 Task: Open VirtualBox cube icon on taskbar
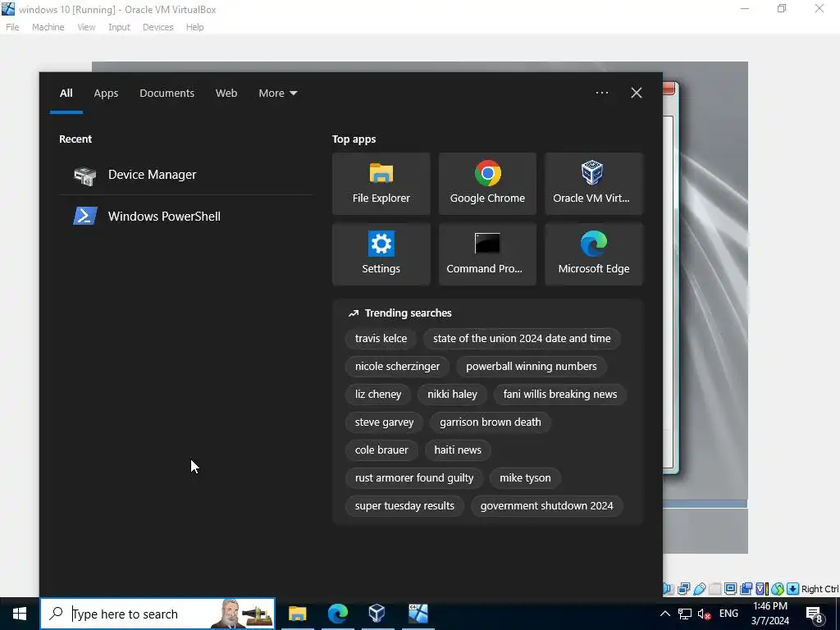coord(377,614)
